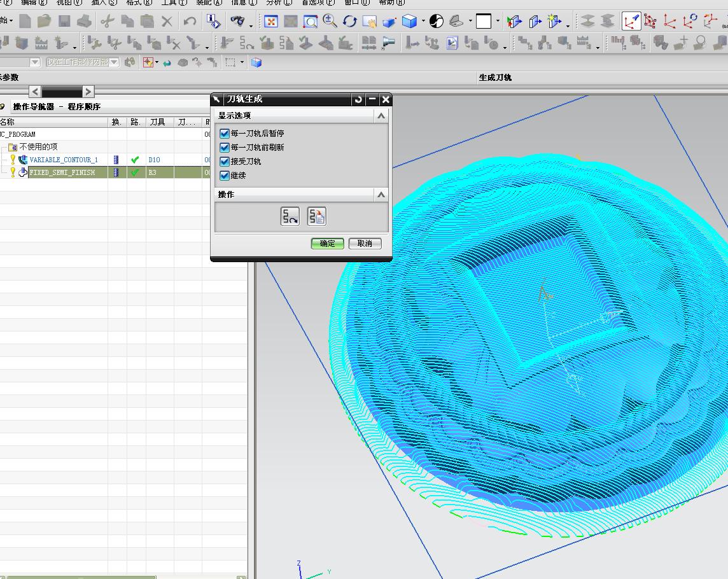Click the shaded cube rendering style icon

(x=410, y=22)
